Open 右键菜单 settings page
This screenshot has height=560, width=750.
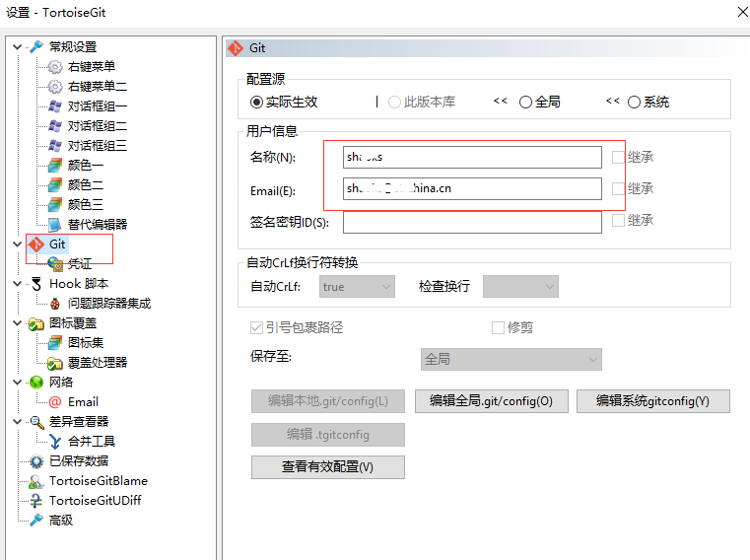pyautogui.click(x=92, y=66)
